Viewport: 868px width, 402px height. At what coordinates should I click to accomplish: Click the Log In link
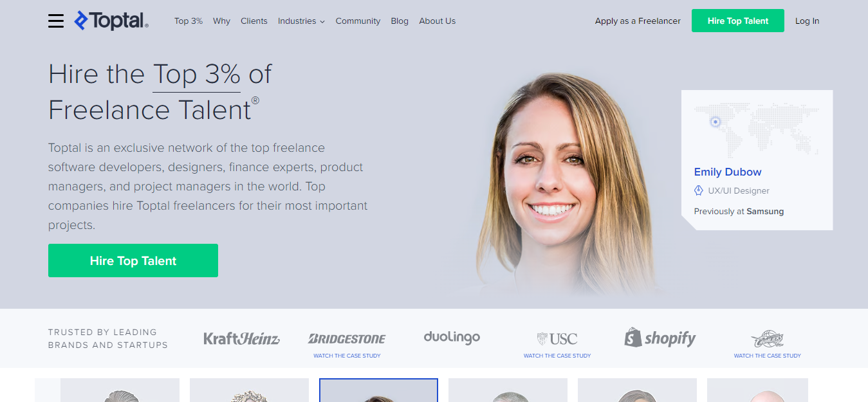click(x=807, y=21)
